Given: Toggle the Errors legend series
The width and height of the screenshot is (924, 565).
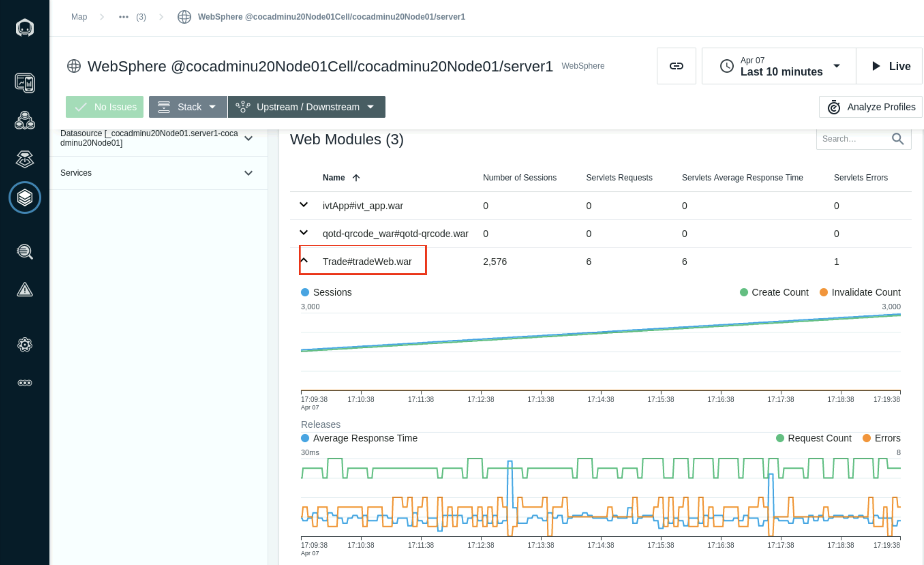Looking at the screenshot, I should [x=881, y=438].
